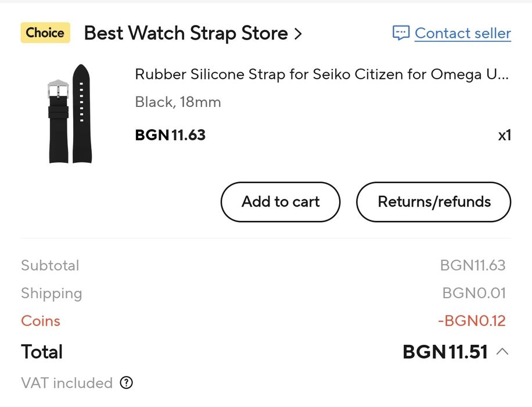Click the Shipping cost BGN0.01

click(474, 293)
